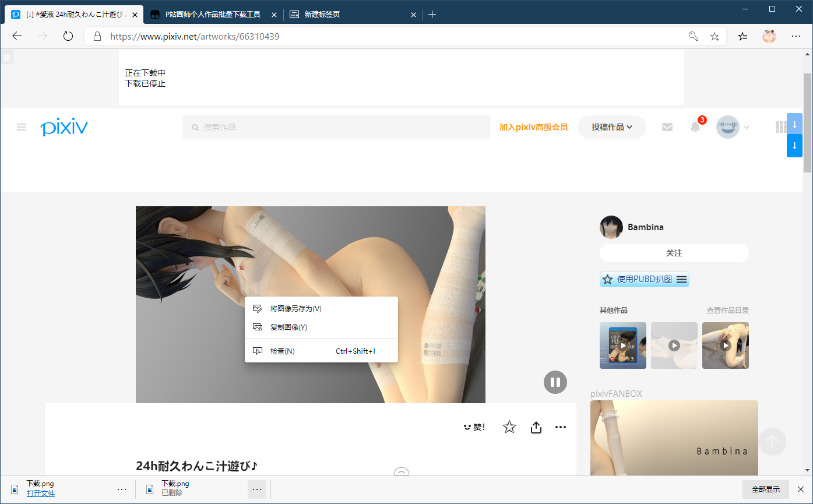Open the share icon under the artwork
This screenshot has width=813, height=504.
536,427
